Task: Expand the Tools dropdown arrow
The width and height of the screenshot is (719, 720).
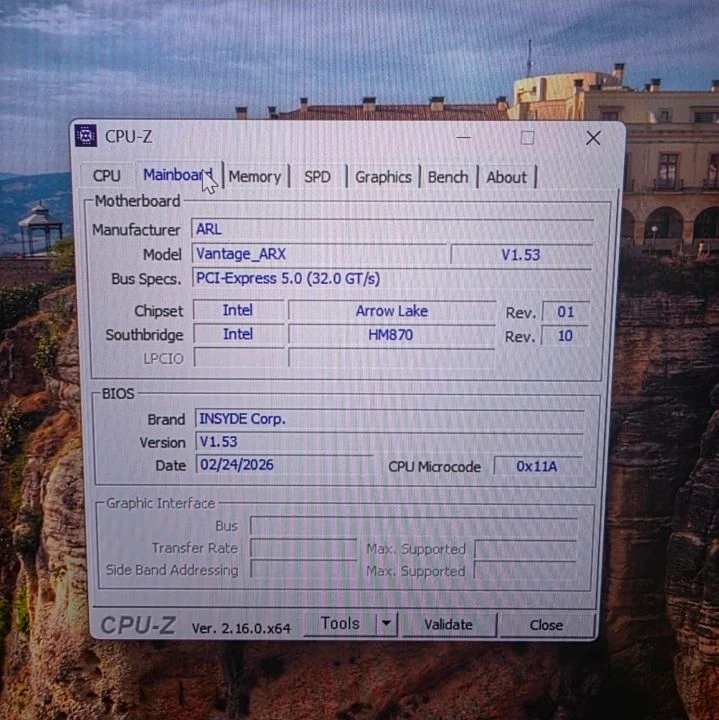Action: (387, 624)
